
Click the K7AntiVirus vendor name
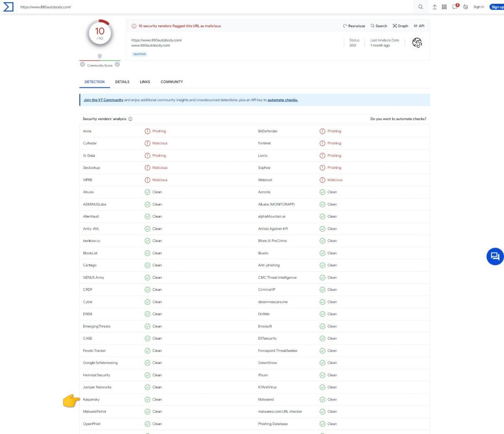[x=268, y=387]
